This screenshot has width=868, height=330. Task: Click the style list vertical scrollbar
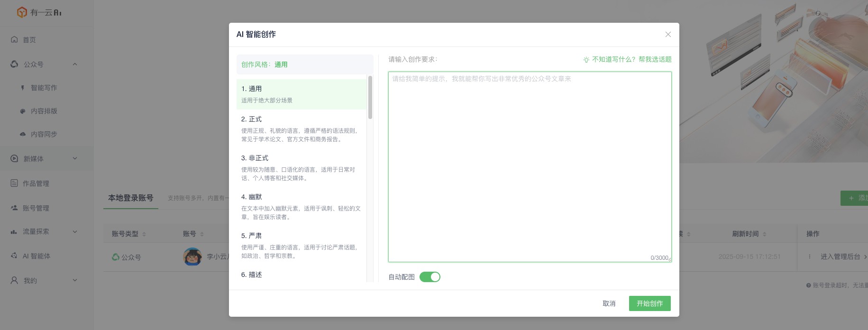370,98
